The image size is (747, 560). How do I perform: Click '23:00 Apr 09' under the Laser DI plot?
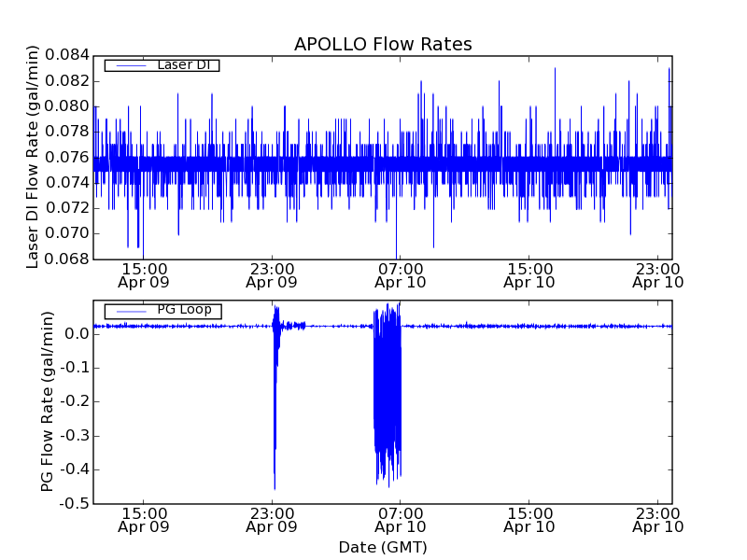coord(272,275)
